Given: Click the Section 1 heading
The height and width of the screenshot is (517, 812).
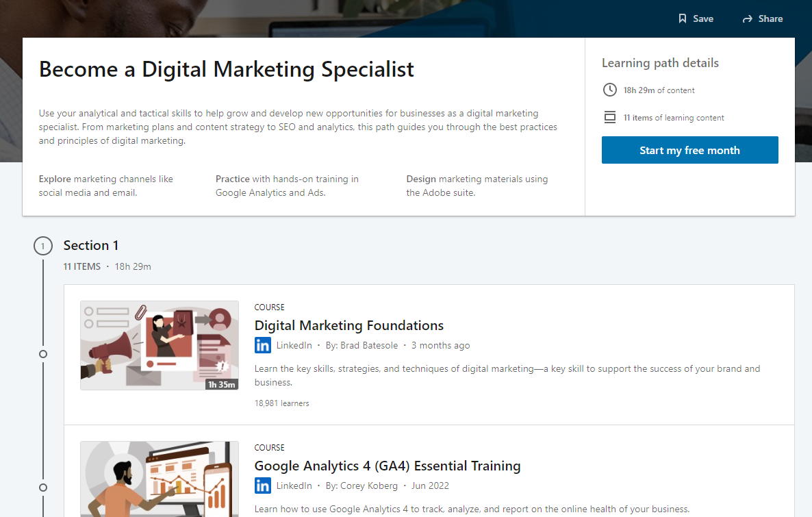Looking at the screenshot, I should coord(90,246).
